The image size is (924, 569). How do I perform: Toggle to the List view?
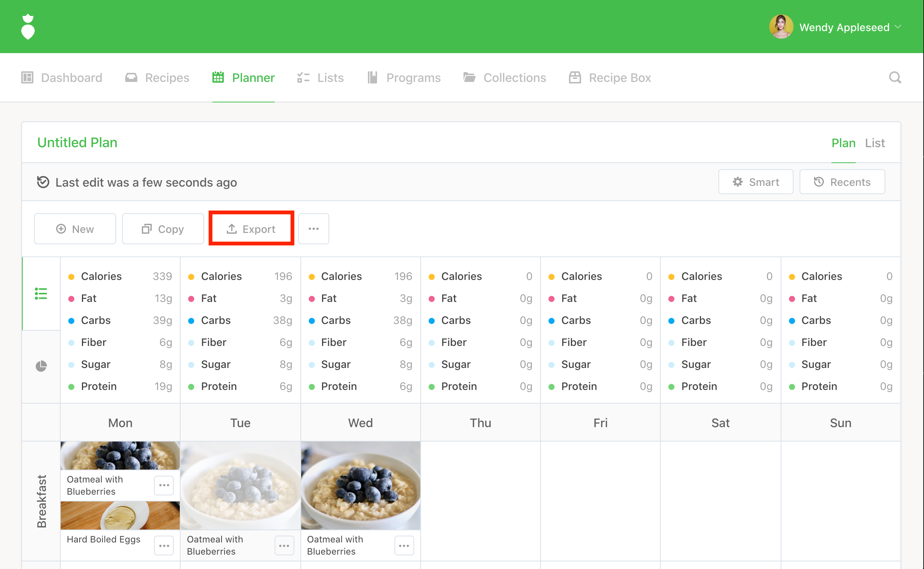pos(875,143)
